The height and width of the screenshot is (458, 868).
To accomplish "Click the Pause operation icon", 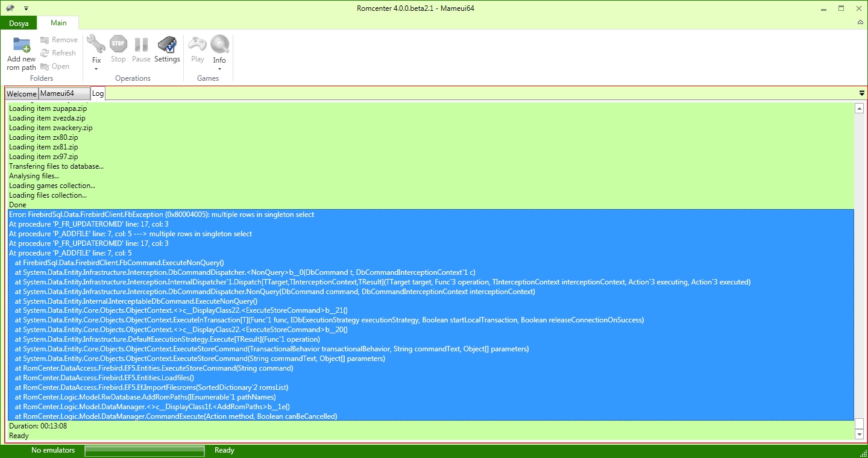I will tap(141, 45).
